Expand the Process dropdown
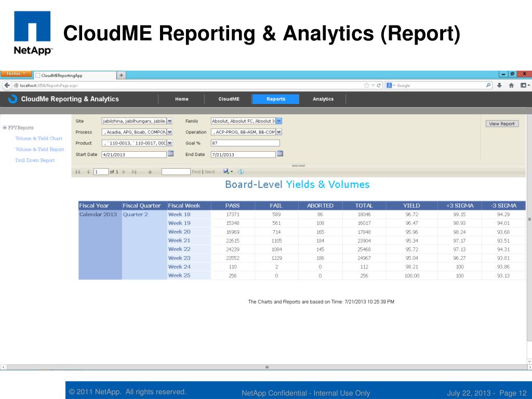Screen dimensions: 532x399 [170, 132]
